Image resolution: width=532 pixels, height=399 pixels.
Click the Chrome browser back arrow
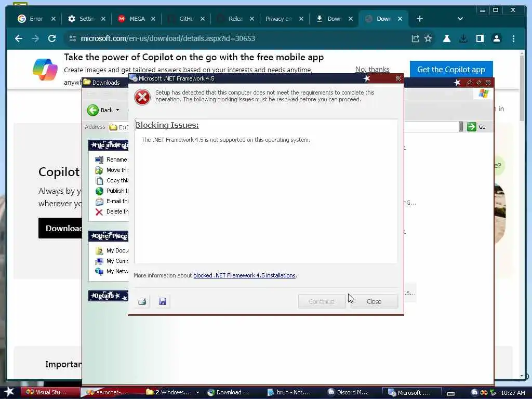click(19, 38)
